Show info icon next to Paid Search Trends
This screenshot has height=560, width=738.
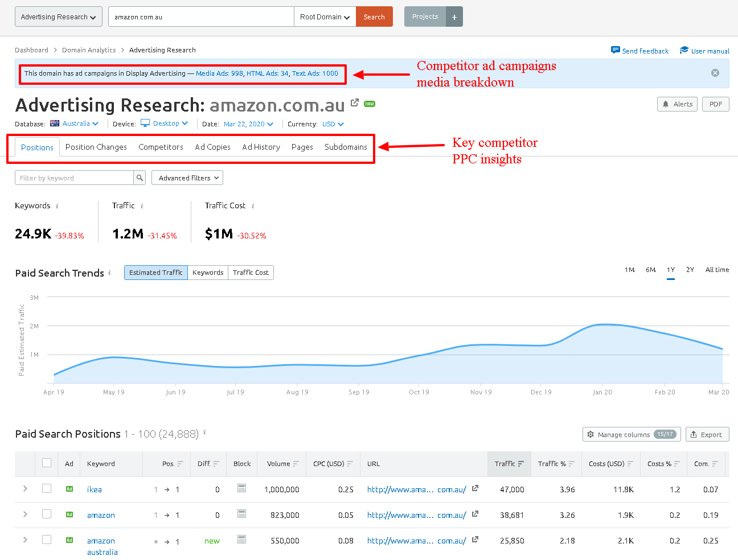click(x=109, y=273)
